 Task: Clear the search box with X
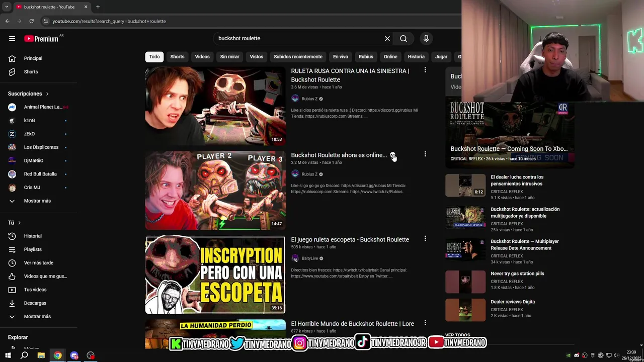pos(387,39)
